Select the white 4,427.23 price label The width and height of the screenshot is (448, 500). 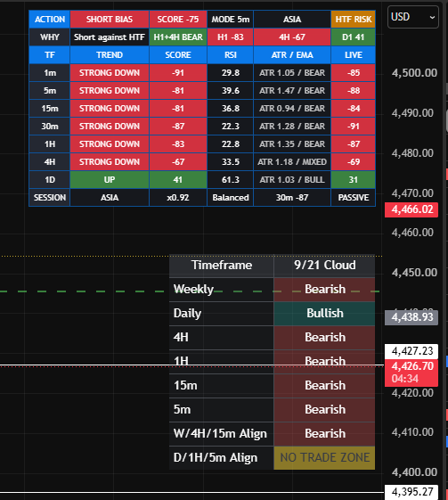[411, 351]
